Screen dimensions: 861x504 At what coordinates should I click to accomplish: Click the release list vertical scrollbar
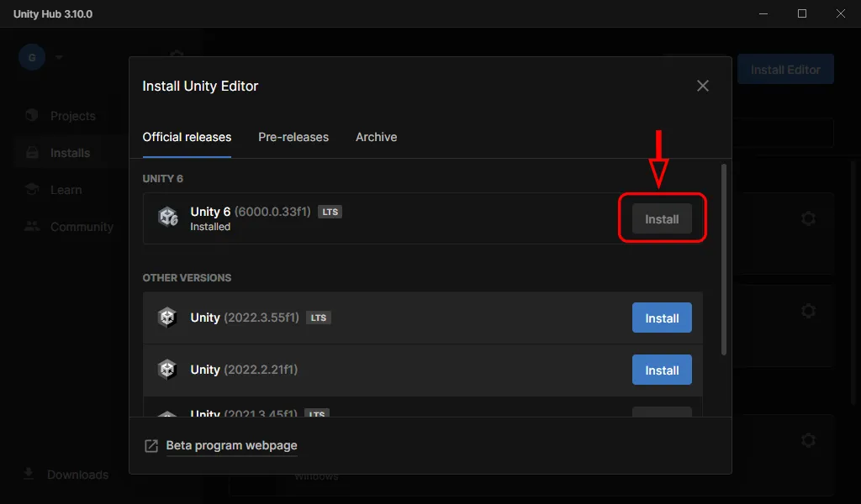[x=723, y=260]
